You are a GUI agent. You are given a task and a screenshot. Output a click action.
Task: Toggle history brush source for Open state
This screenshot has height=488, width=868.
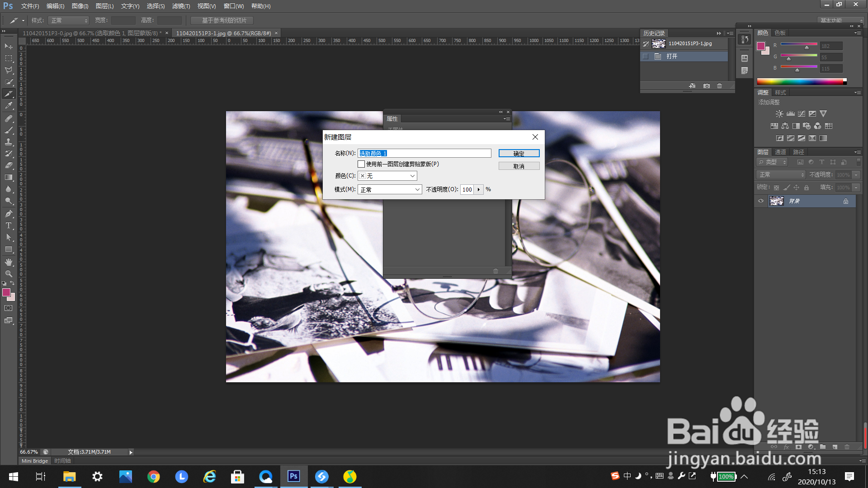pos(646,56)
